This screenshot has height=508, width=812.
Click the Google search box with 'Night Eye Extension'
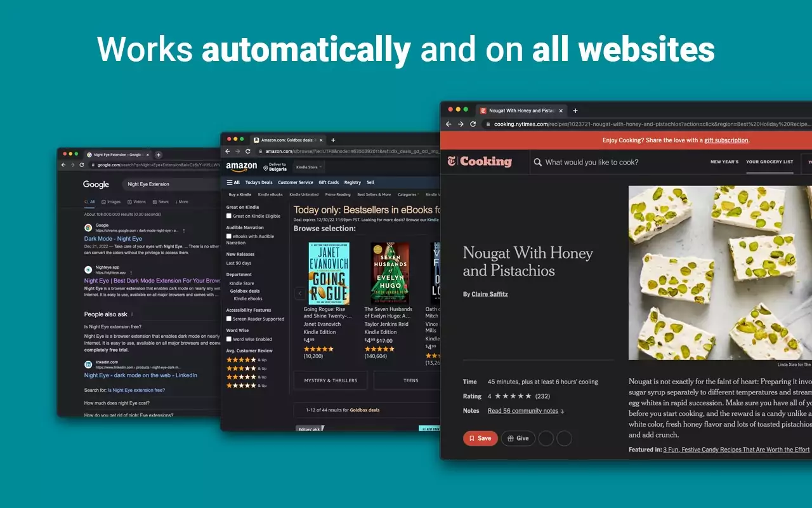coord(171,184)
